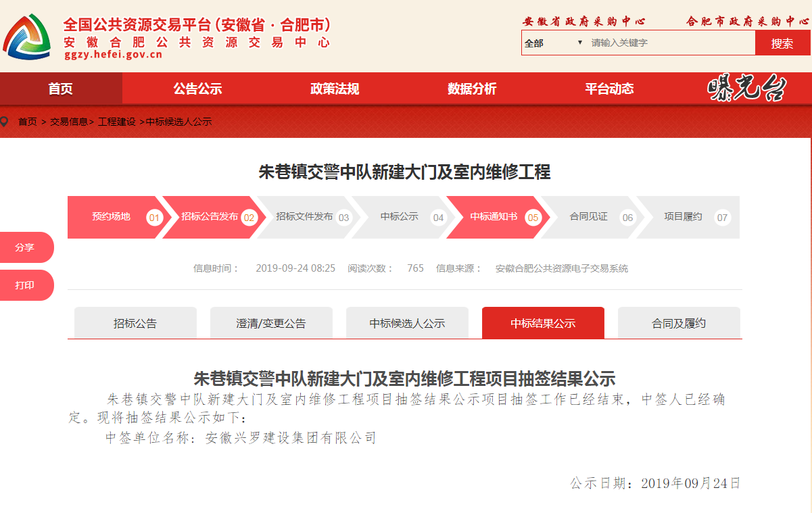Click step badge 01 for 预约场地
Screen dimensions: 812x513
pos(155,218)
